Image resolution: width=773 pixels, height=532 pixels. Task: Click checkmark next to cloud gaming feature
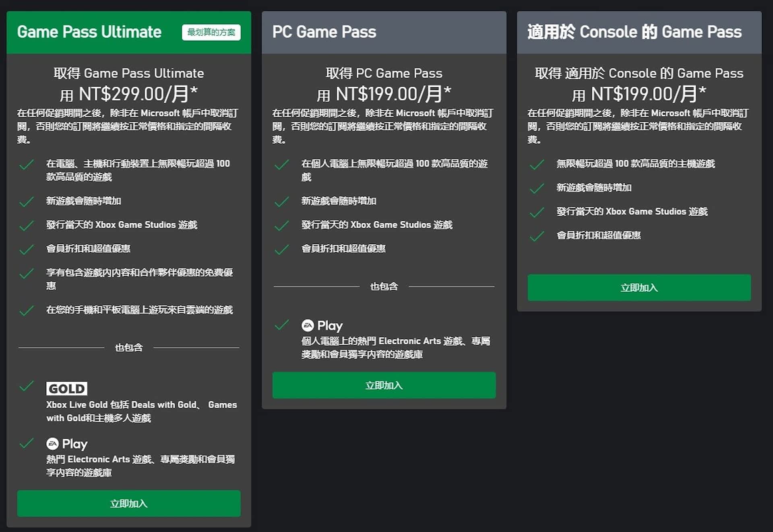(27, 310)
